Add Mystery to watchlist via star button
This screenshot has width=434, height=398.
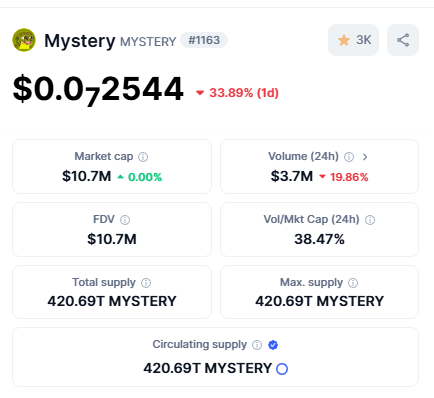point(353,40)
